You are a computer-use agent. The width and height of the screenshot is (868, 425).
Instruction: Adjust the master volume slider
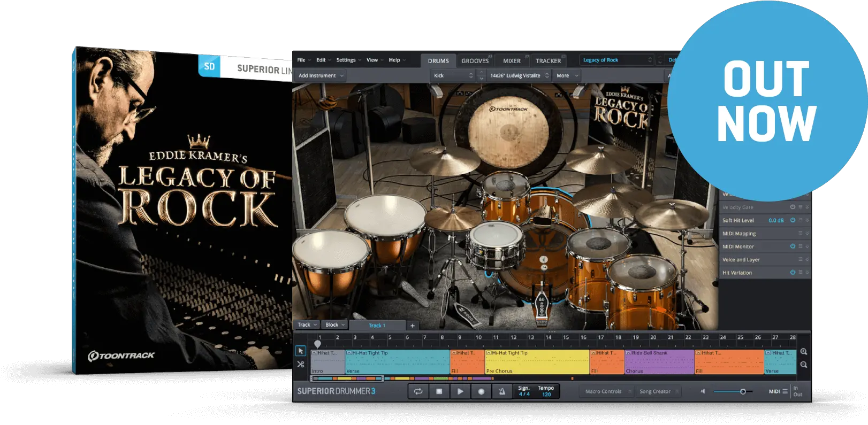click(x=733, y=392)
